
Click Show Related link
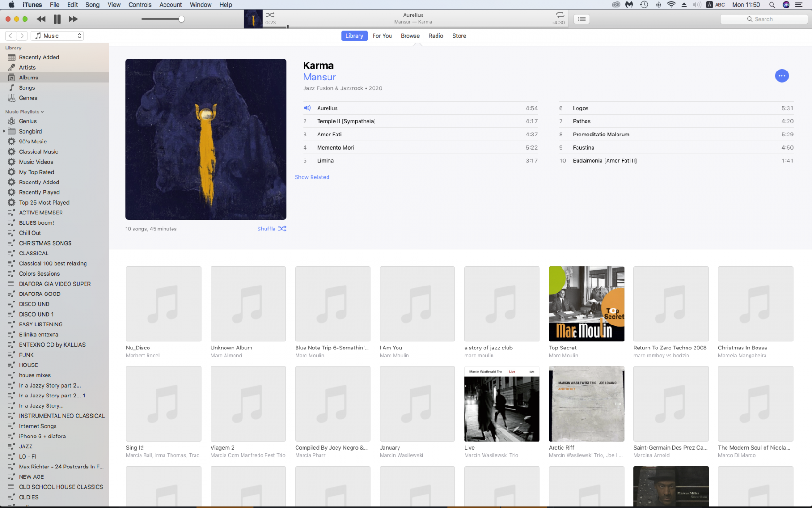pyautogui.click(x=312, y=177)
